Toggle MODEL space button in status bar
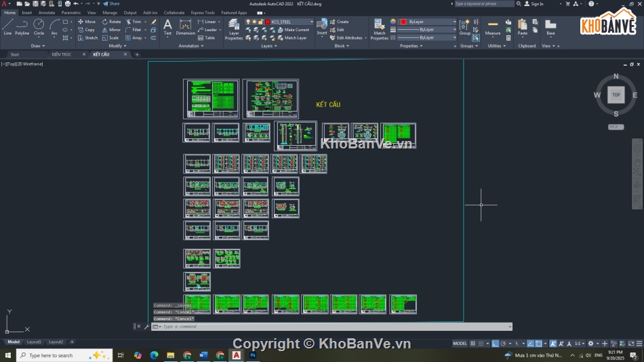This screenshot has height=362, width=644. point(460,344)
